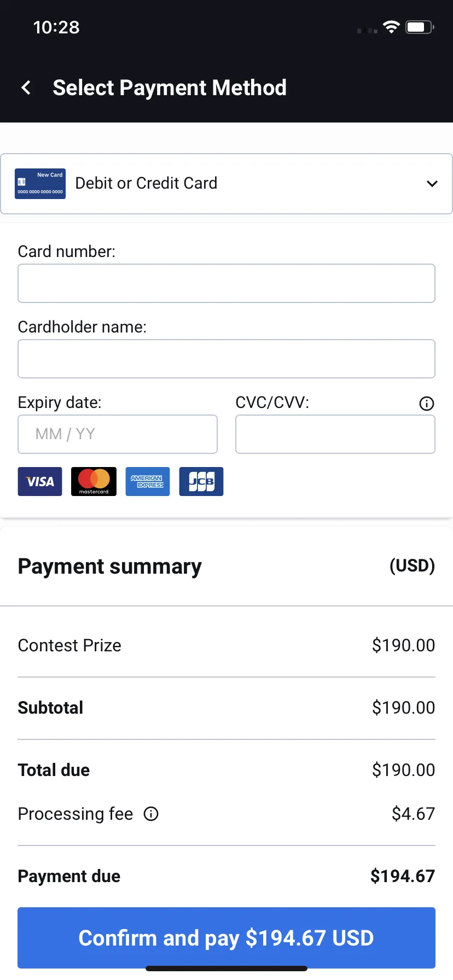
Task: Tap the Processing fee info icon
Action: (151, 814)
